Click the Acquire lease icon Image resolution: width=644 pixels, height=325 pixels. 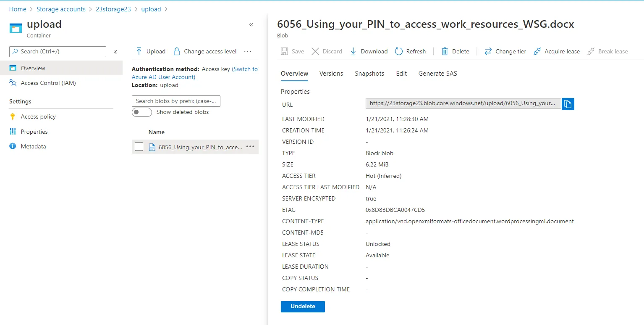coord(537,51)
